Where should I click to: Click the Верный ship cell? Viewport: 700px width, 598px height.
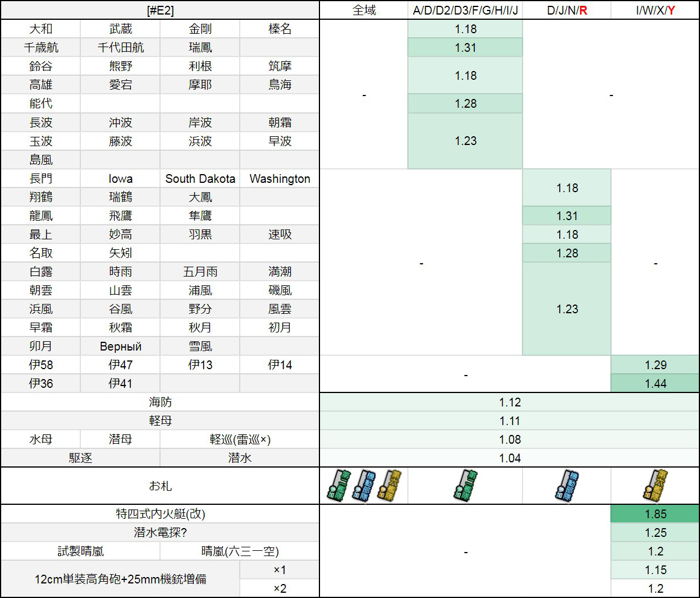point(120,346)
